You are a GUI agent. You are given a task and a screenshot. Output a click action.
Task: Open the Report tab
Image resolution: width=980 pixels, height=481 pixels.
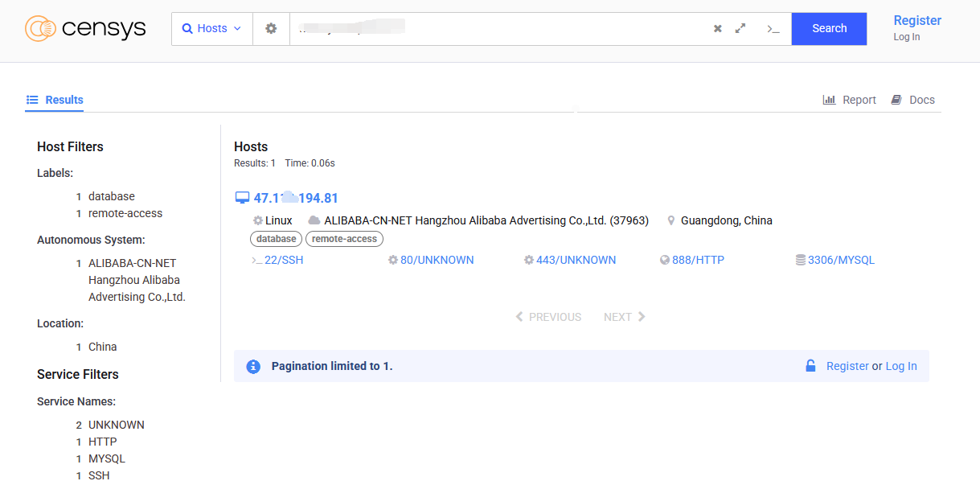point(849,100)
